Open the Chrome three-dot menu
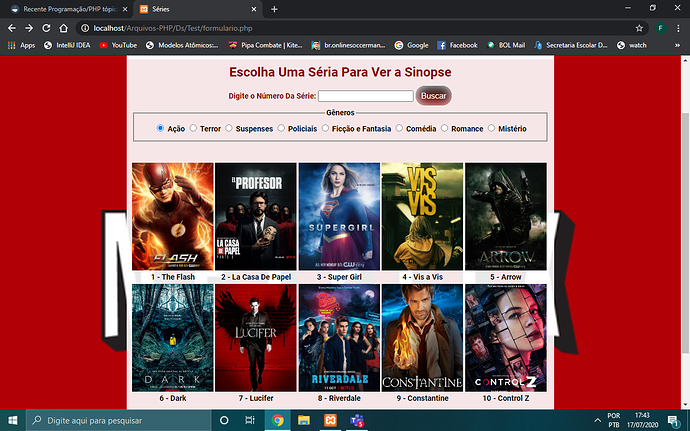Screen dimensions: 690x431 (x=678, y=28)
